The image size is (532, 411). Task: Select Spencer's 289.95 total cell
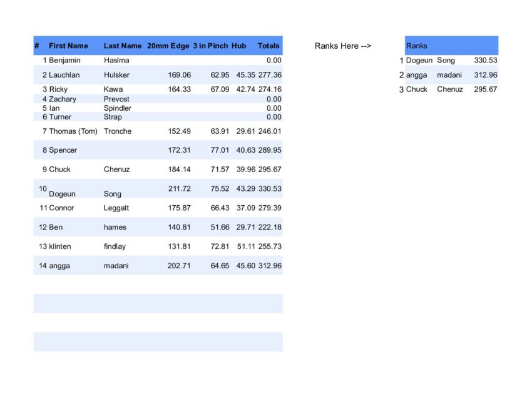click(270, 151)
